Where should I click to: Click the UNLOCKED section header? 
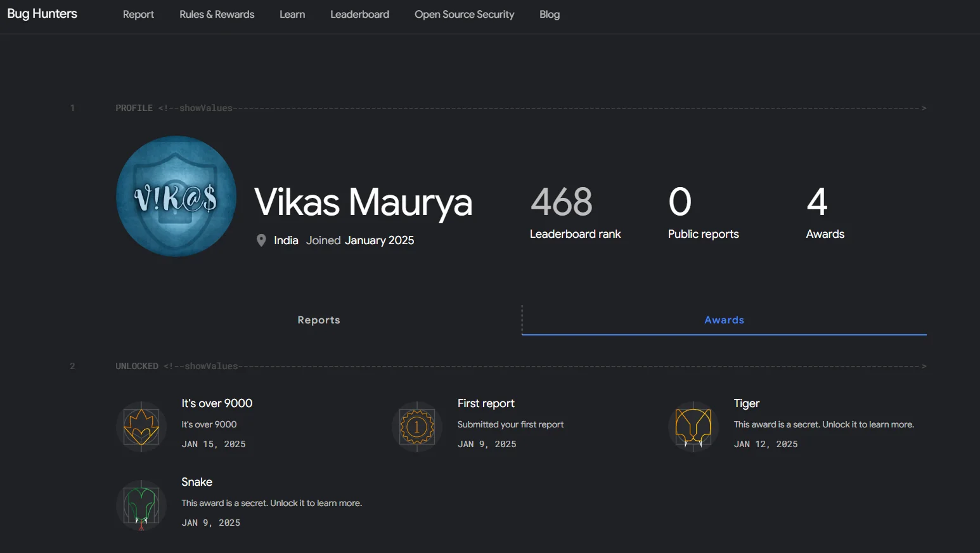[137, 367]
